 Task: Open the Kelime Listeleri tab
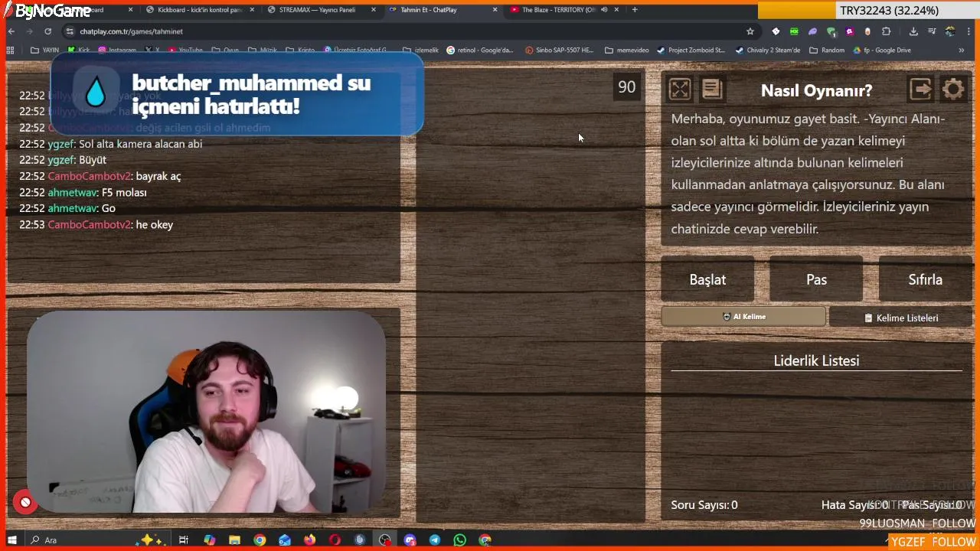pyautogui.click(x=901, y=318)
